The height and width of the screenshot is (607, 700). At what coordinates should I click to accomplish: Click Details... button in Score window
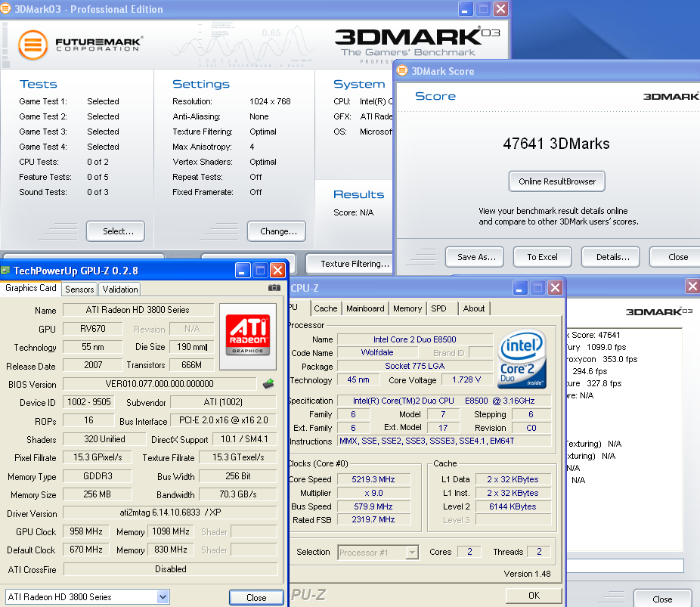point(611,257)
